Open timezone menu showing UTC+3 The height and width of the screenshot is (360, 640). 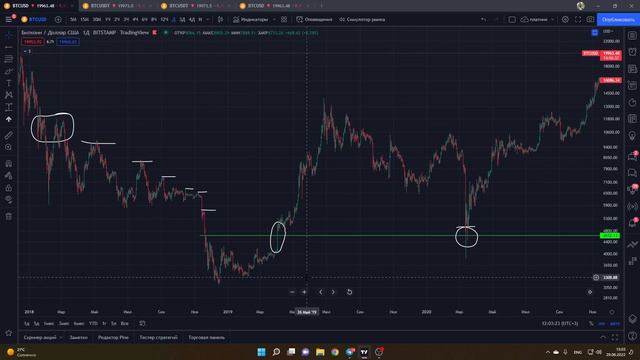tap(560, 323)
